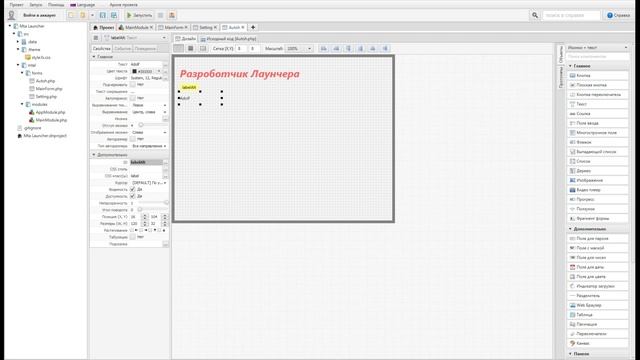Click the Шрифт ellipsis button
The height and width of the screenshot is (360, 640).
point(165,78)
